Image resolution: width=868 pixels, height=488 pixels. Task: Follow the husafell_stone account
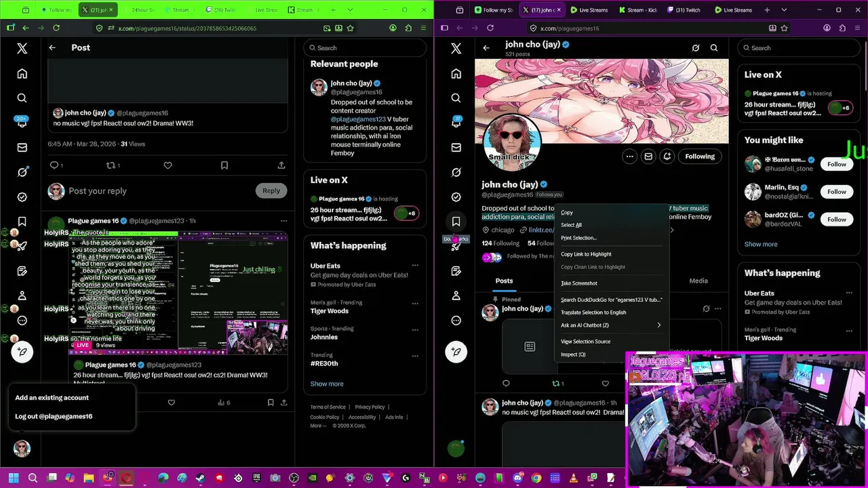836,164
